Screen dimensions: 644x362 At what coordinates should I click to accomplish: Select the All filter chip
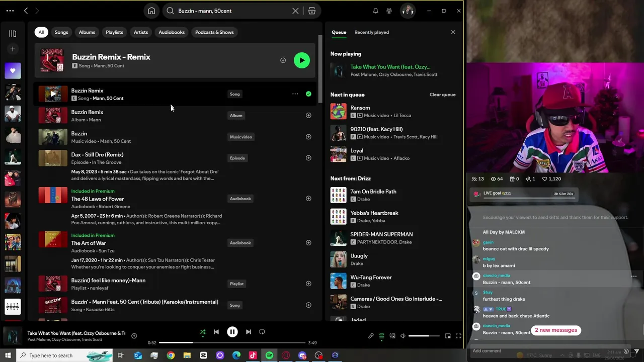pos(41,32)
